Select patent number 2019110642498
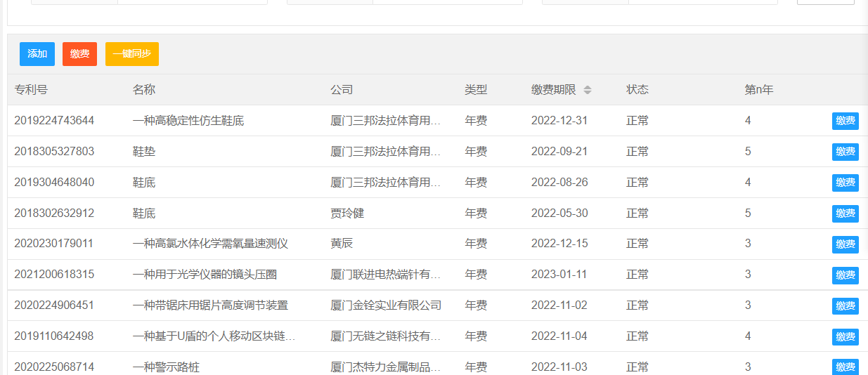 tap(54, 336)
